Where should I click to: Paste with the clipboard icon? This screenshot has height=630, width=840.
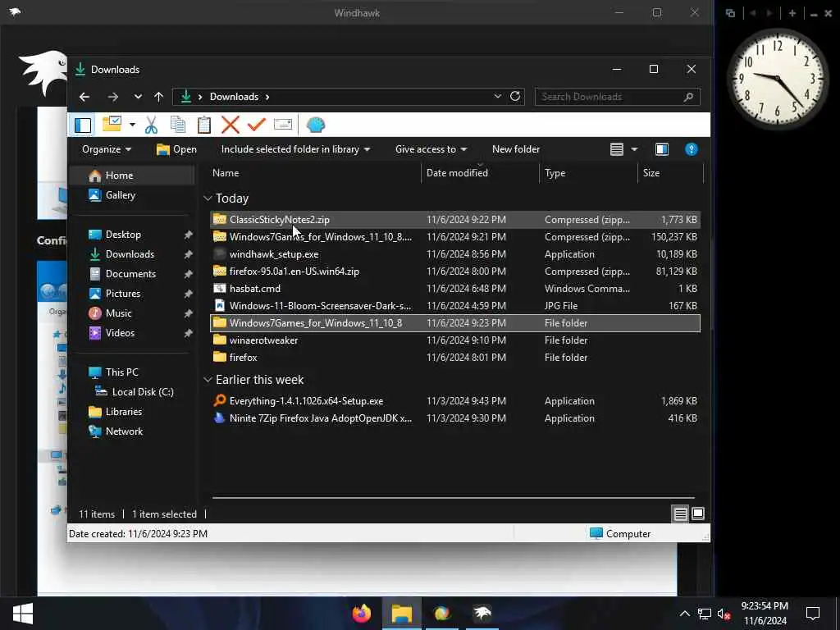point(204,125)
